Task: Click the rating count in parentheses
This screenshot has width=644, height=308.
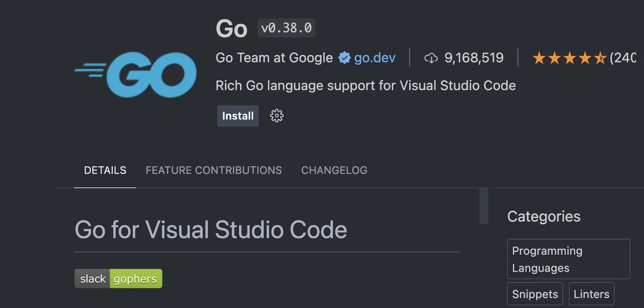Action: pos(623,58)
